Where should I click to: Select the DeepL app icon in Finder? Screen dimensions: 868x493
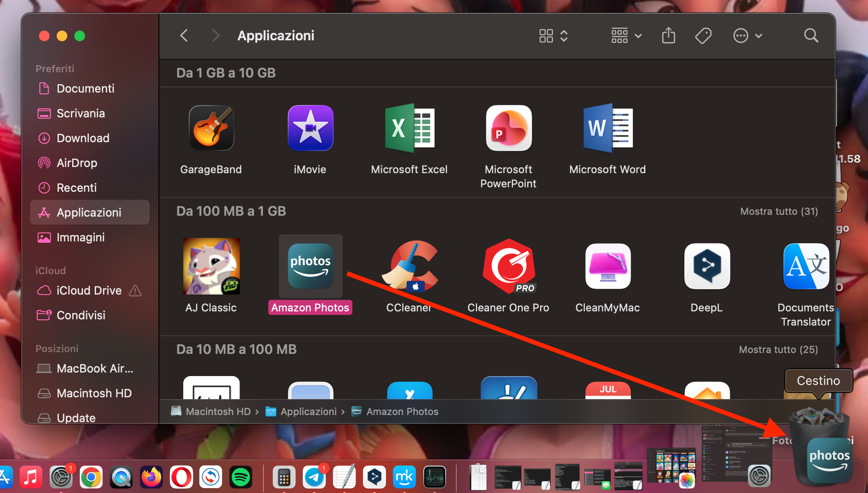click(x=707, y=266)
